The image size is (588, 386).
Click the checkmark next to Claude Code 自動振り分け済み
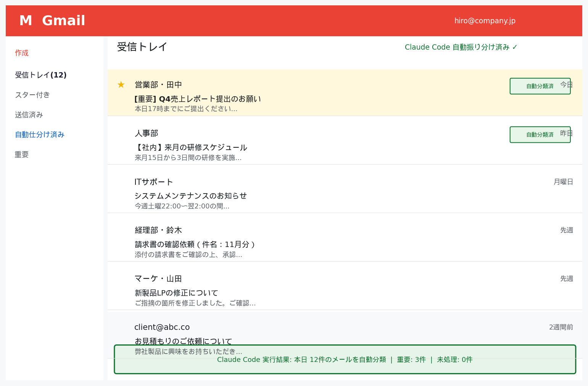(515, 47)
